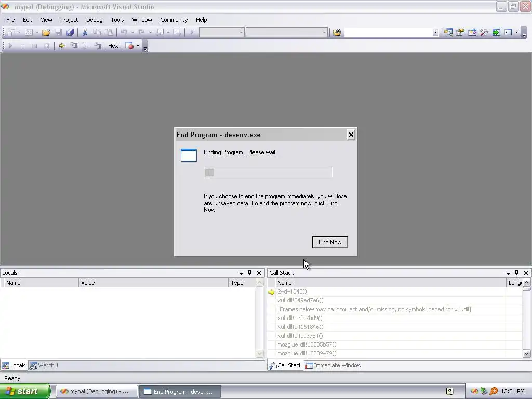Open the Find combo box dropdown arrow

tap(435, 32)
